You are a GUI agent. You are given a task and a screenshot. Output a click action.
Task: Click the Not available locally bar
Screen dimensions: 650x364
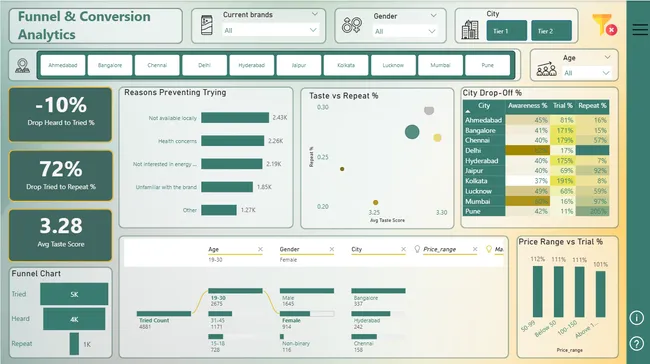[x=235, y=118]
